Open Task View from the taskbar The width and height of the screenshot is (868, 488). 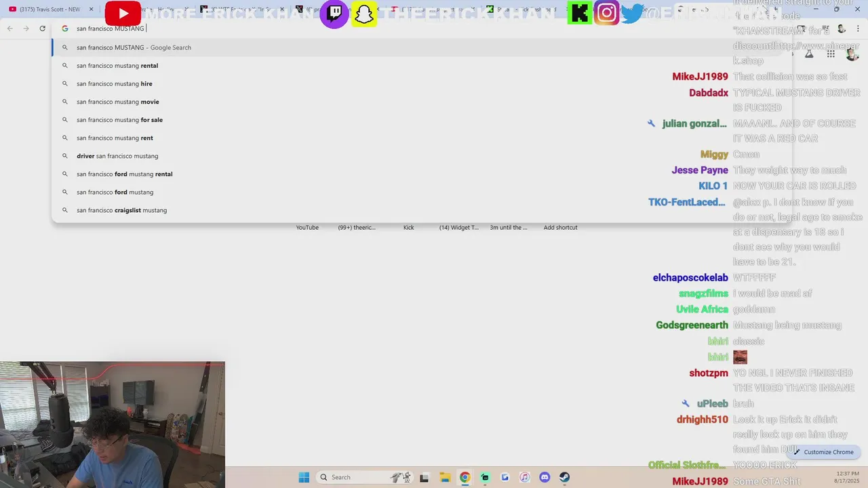424,477
